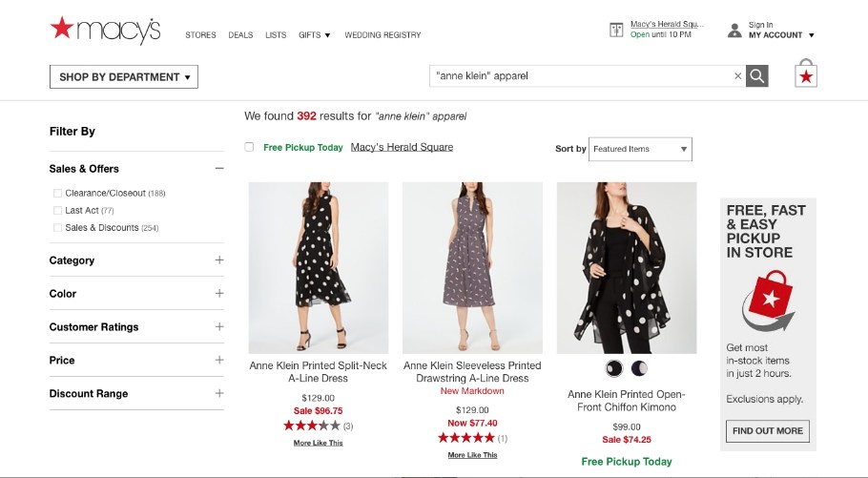Check the Last Act filter

(57, 211)
